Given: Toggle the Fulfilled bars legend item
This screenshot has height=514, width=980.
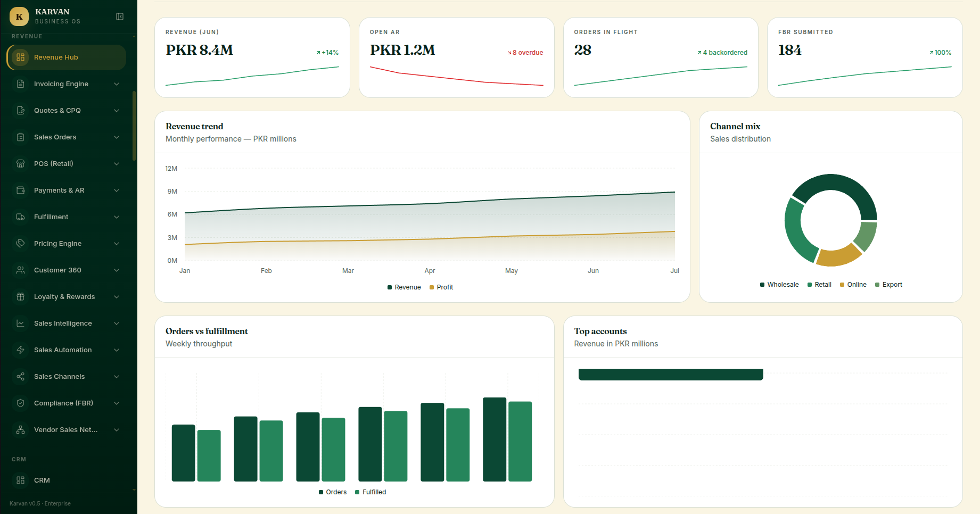Looking at the screenshot, I should [370, 492].
